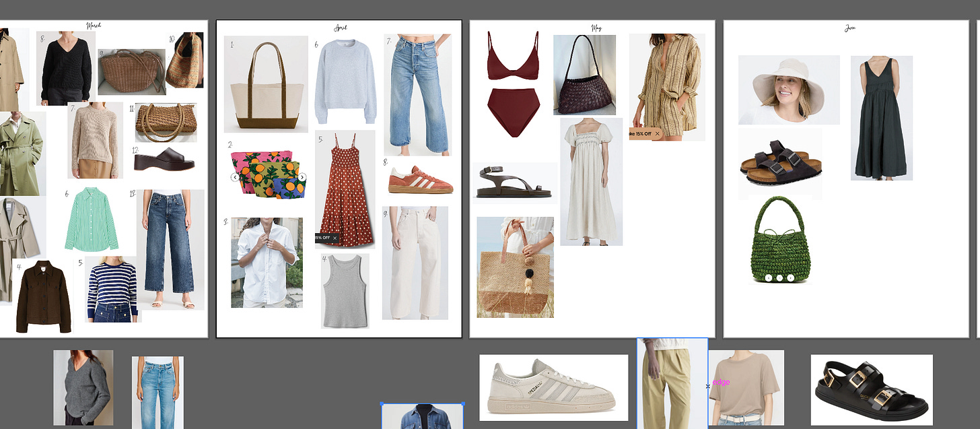Image resolution: width=980 pixels, height=429 pixels.
Task: Select the orange-print pouches image
Action: [269, 174]
